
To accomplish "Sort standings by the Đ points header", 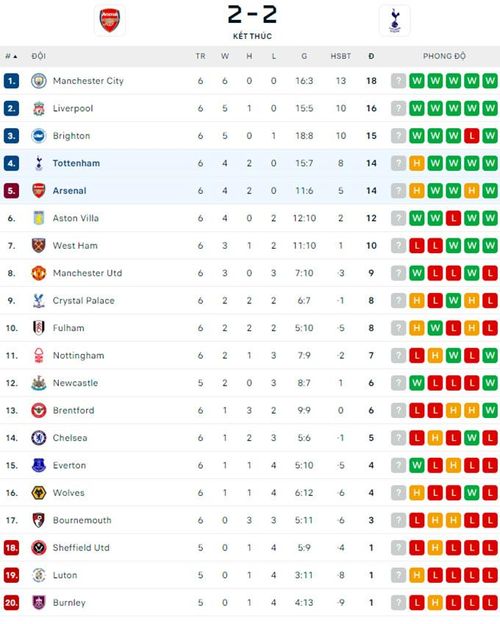I will pos(371,56).
